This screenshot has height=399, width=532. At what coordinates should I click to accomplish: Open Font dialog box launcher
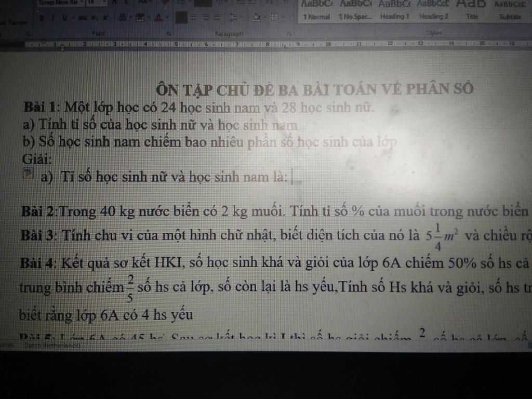pos(169,34)
